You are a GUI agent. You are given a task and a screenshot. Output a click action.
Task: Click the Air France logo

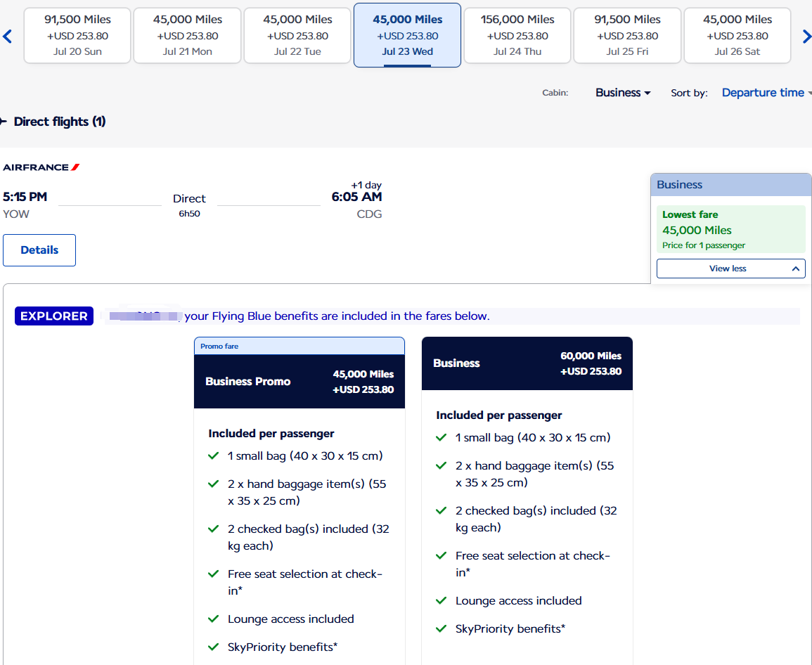tap(41, 167)
